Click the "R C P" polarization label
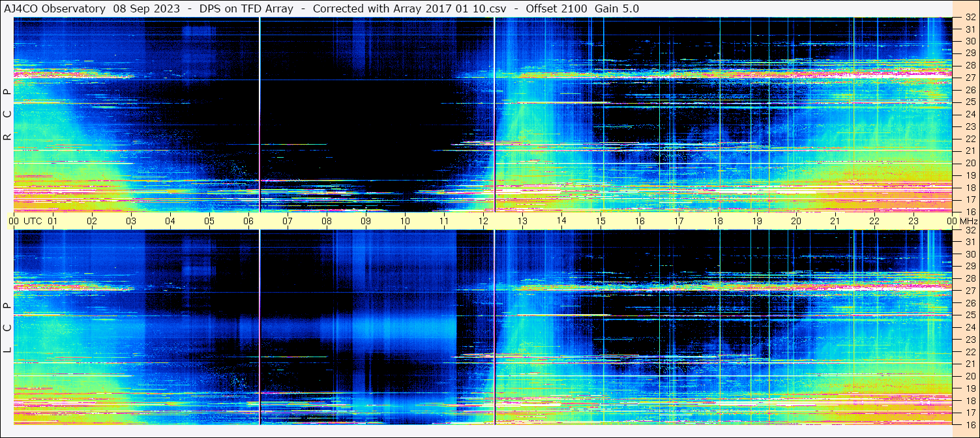This screenshot has width=980, height=438. coord(7,115)
